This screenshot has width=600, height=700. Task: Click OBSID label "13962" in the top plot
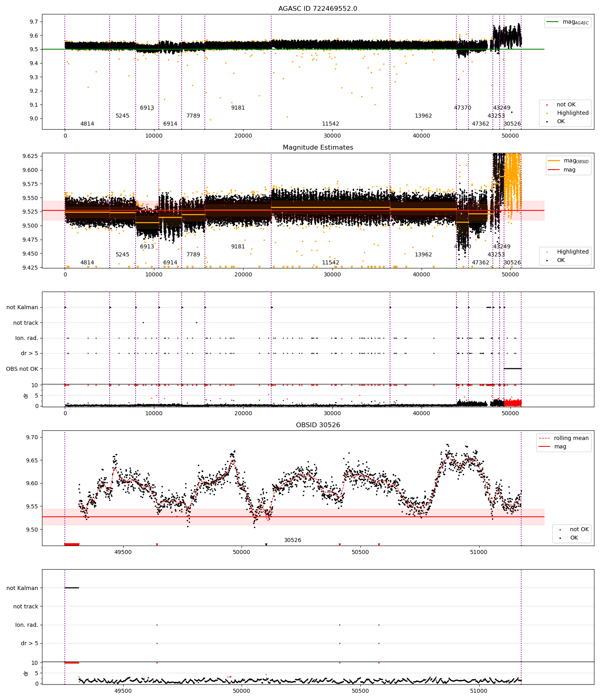pyautogui.click(x=424, y=116)
